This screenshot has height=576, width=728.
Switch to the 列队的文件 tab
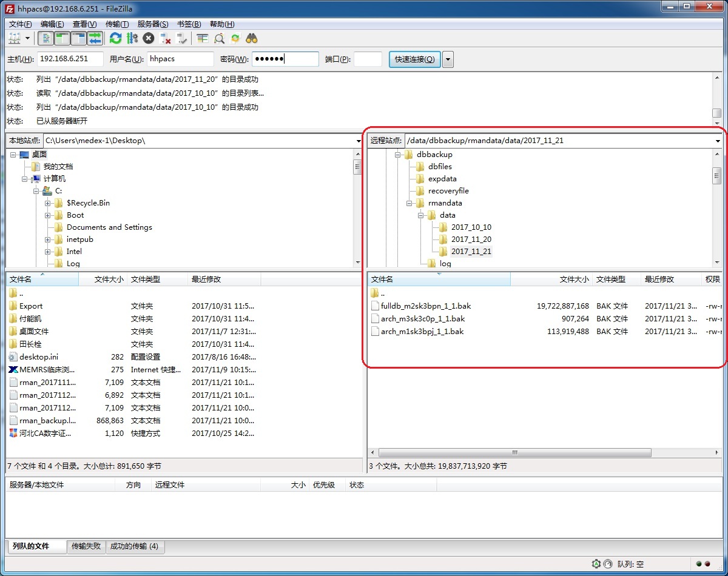click(36, 546)
